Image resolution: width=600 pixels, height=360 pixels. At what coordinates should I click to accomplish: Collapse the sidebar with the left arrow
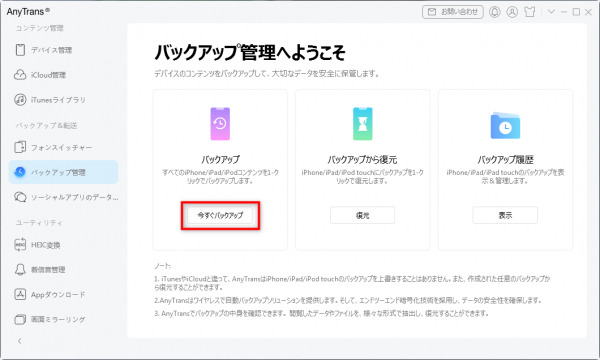tap(20, 340)
